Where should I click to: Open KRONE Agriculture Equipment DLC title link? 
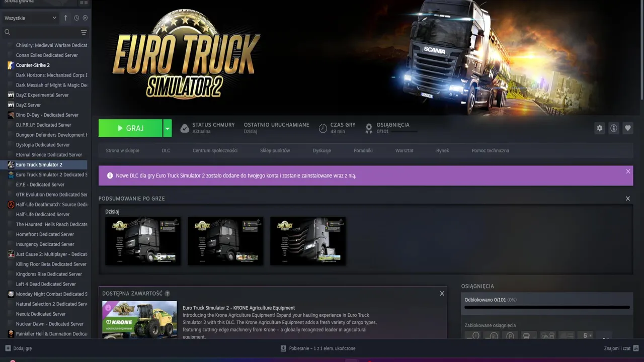coord(238,308)
